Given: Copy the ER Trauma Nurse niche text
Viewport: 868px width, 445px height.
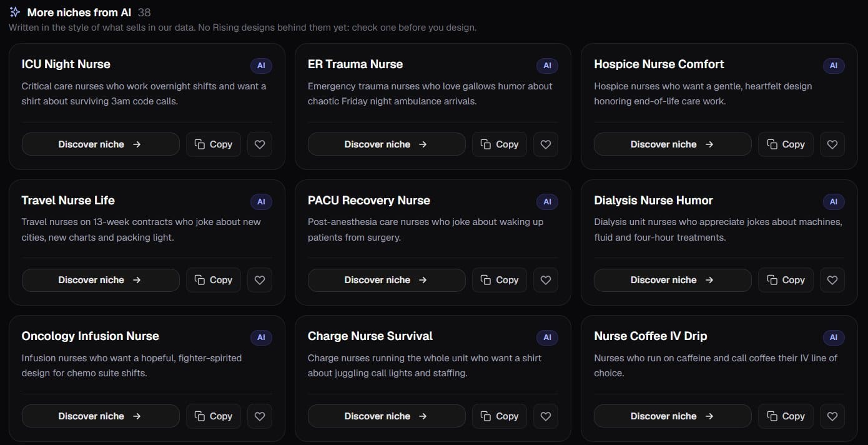Looking at the screenshot, I should 500,144.
